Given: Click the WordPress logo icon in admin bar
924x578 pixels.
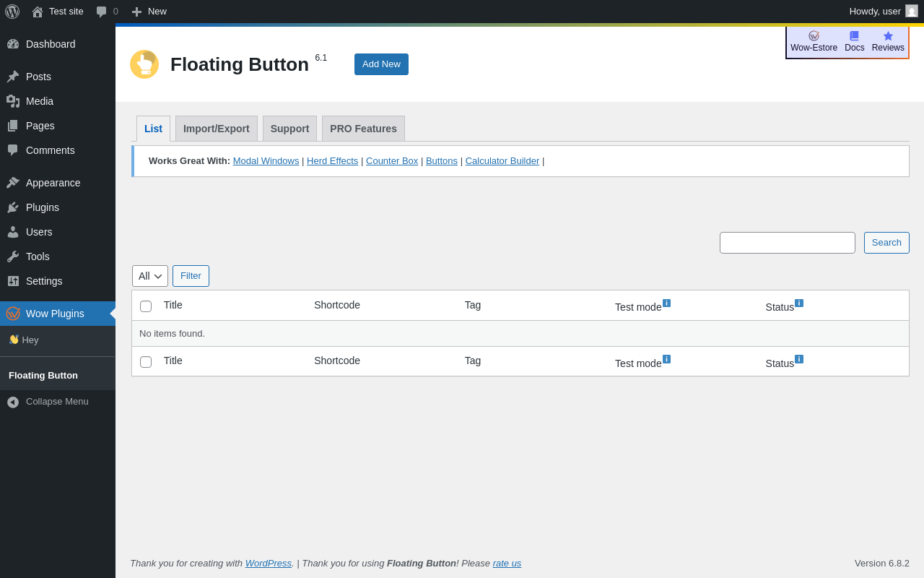Looking at the screenshot, I should pyautogui.click(x=12, y=12).
